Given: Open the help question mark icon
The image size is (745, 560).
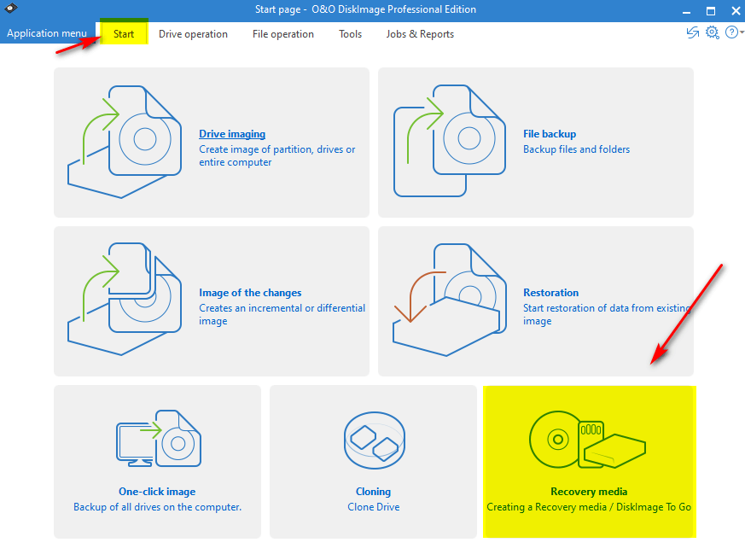Looking at the screenshot, I should 731,32.
